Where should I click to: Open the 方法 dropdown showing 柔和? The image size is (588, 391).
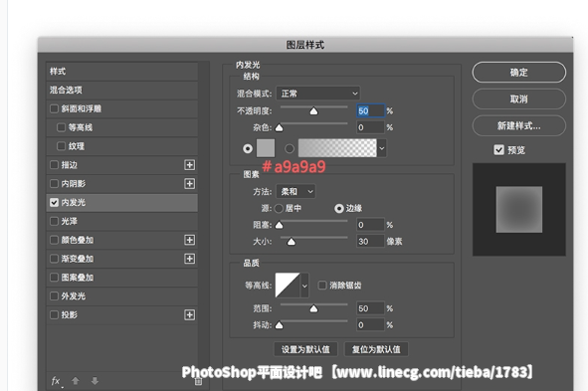point(295,192)
